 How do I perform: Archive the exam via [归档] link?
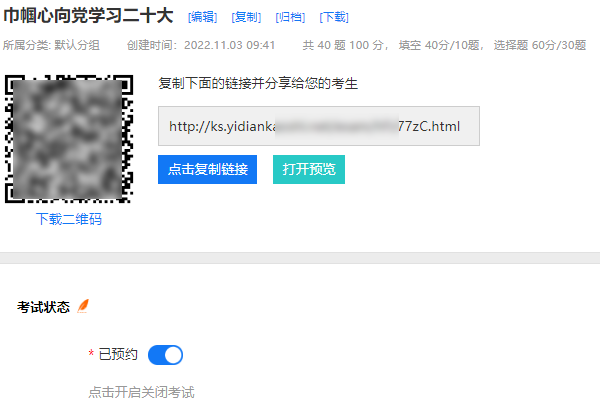[x=290, y=17]
